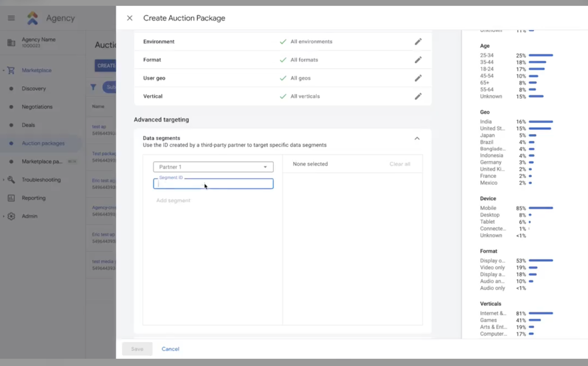Click the Mobile device row label
This screenshot has width=588, height=366.
click(488, 208)
